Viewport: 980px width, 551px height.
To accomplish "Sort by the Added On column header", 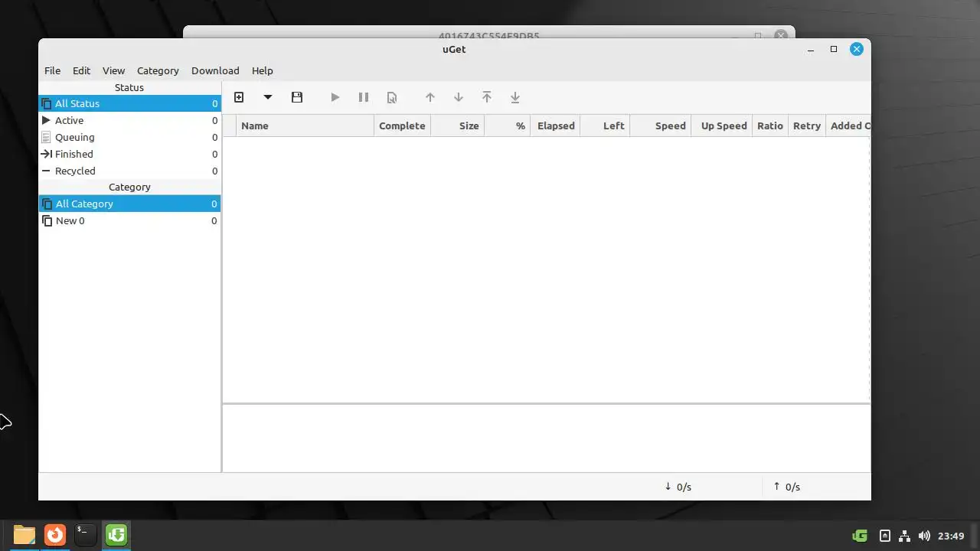I will pyautogui.click(x=848, y=126).
